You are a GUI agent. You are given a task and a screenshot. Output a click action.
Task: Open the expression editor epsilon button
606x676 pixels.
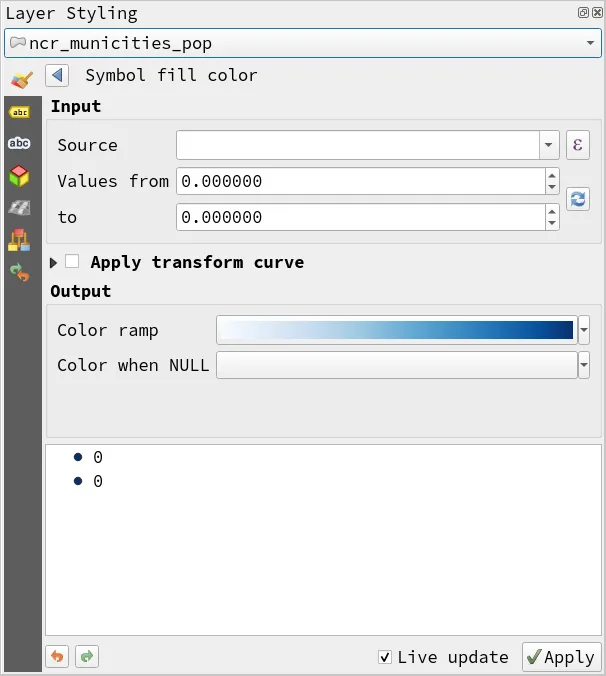[x=577, y=145]
